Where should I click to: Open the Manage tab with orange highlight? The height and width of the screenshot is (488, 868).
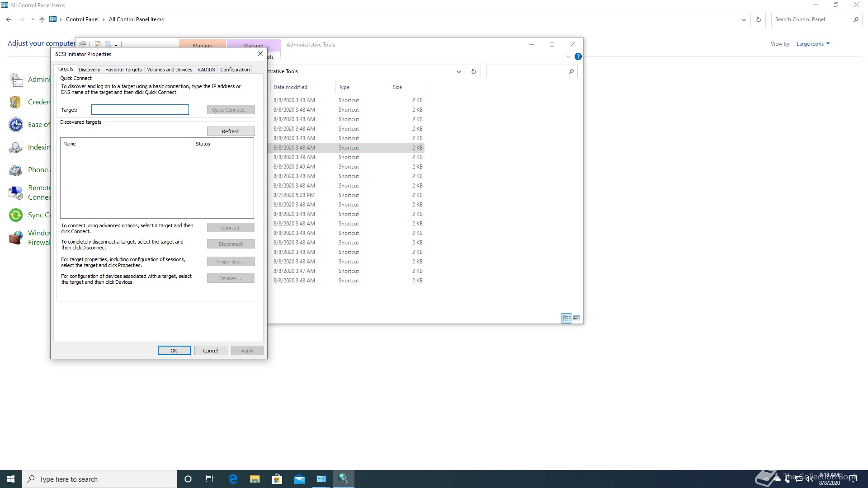pyautogui.click(x=203, y=44)
